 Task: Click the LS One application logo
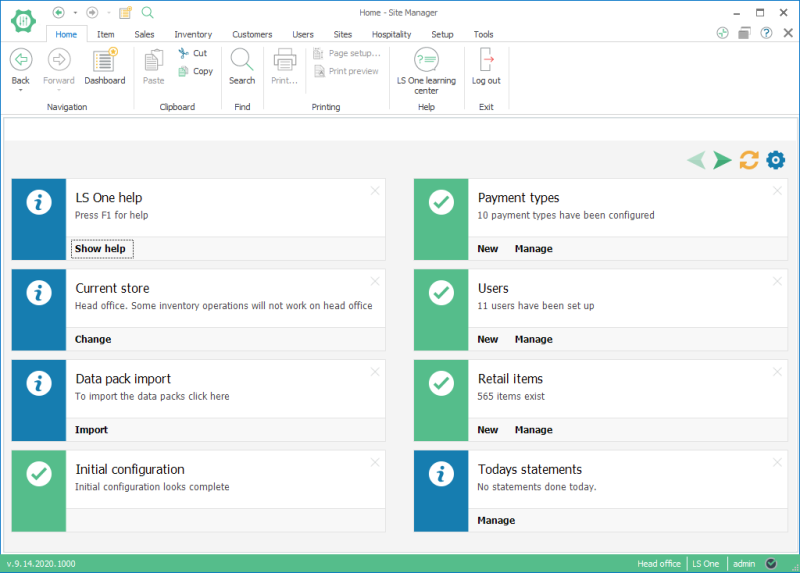click(x=23, y=21)
